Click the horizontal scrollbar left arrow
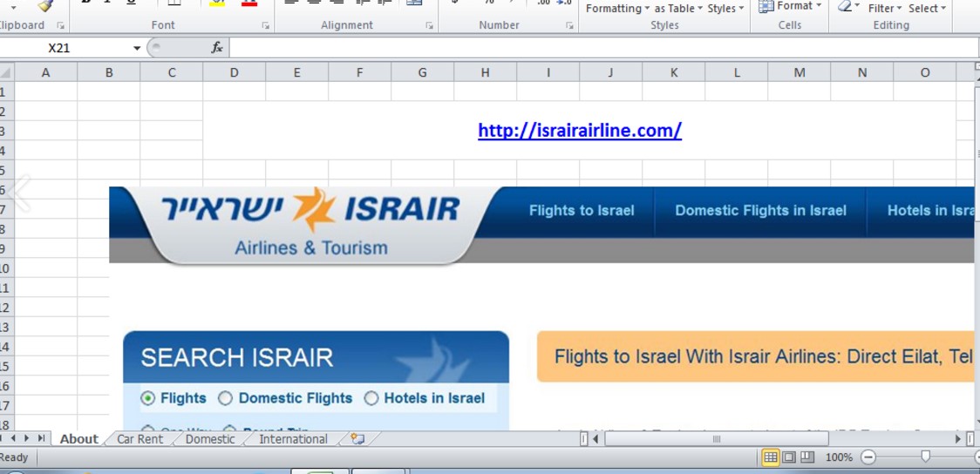The width and height of the screenshot is (980, 474). click(595, 439)
